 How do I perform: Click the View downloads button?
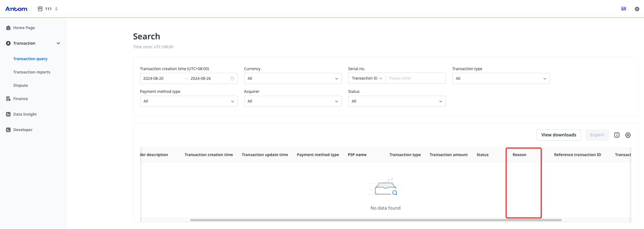point(558,135)
